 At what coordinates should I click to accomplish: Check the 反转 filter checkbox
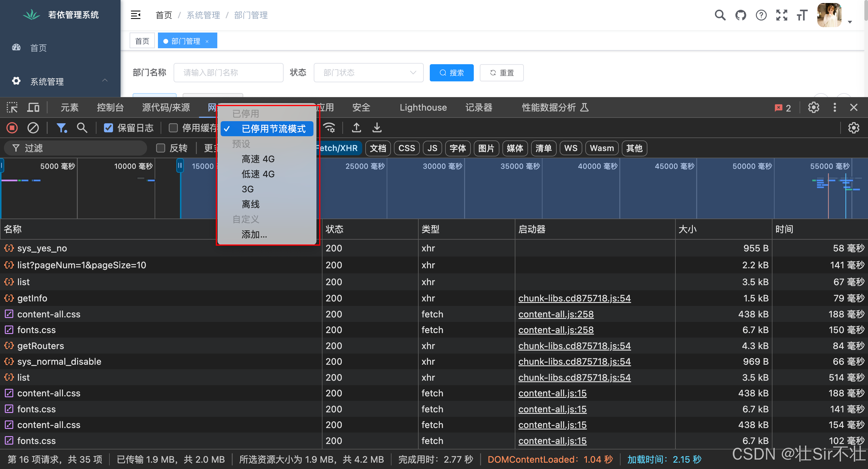click(x=161, y=148)
